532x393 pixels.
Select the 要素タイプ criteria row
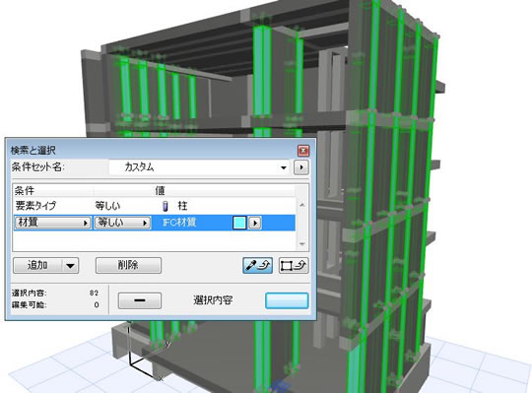pos(154,206)
